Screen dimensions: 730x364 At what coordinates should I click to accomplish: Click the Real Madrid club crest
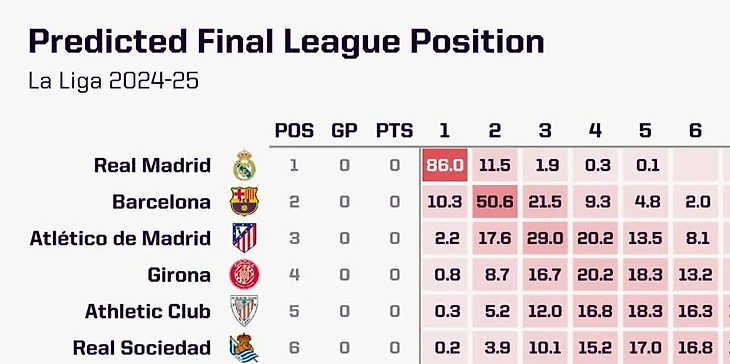point(244,165)
